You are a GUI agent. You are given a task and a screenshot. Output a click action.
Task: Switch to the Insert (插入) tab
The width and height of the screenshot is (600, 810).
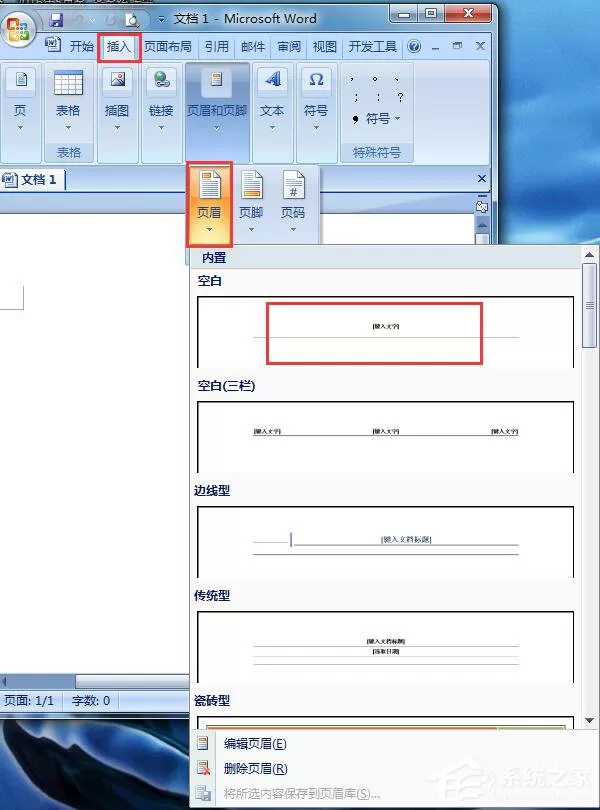[119, 48]
